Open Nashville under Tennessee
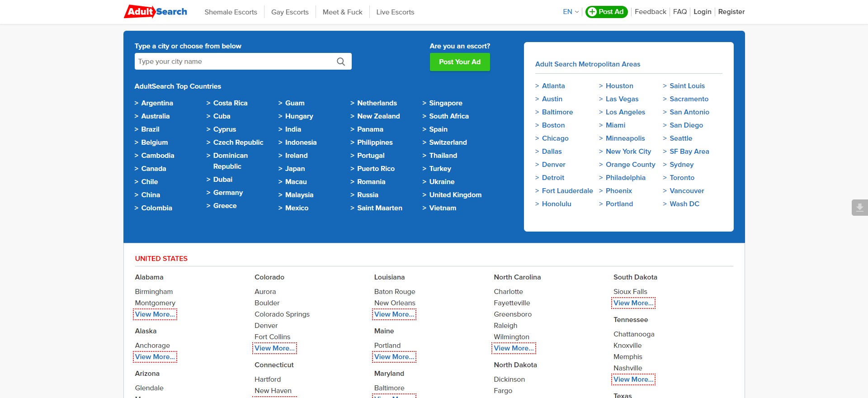The image size is (868, 398). coord(627,368)
